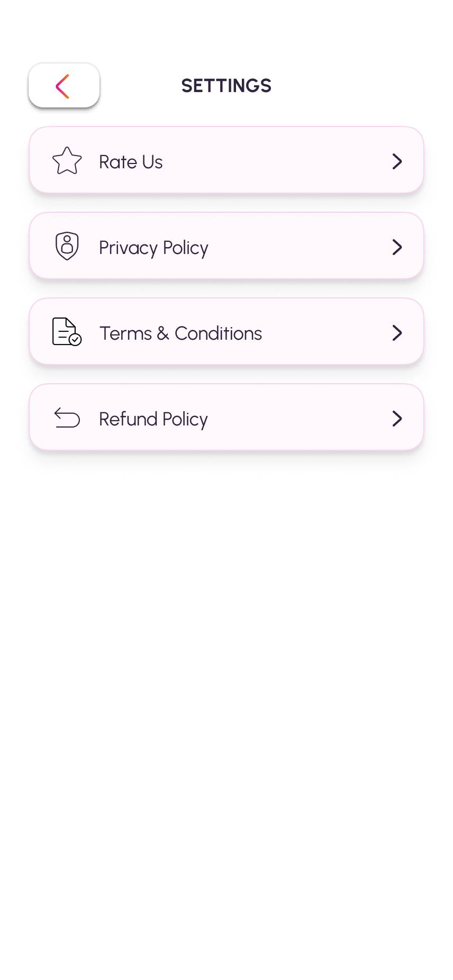Expand the Privacy Policy chevron
Image resolution: width=453 pixels, height=980 pixels.
397,247
